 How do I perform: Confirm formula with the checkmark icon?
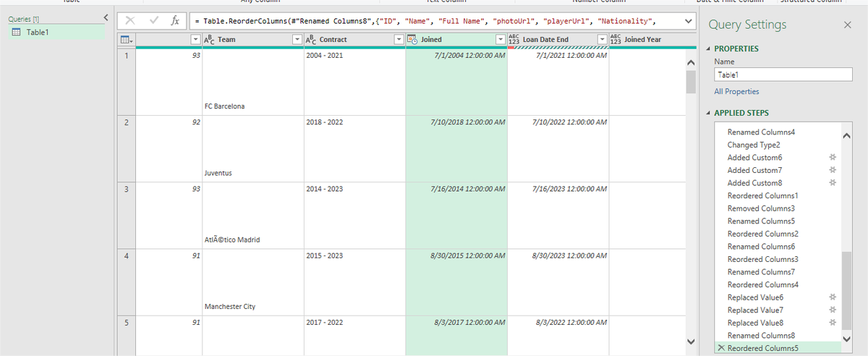pos(153,21)
